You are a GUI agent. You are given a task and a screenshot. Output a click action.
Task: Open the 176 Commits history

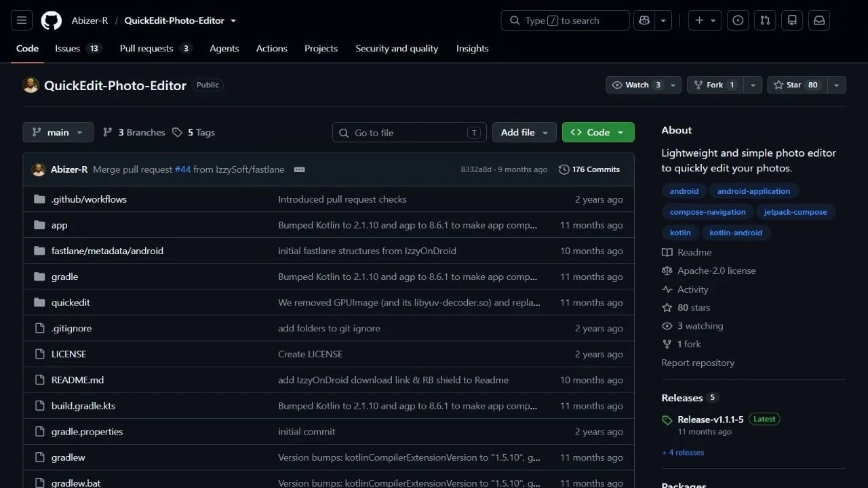point(589,169)
